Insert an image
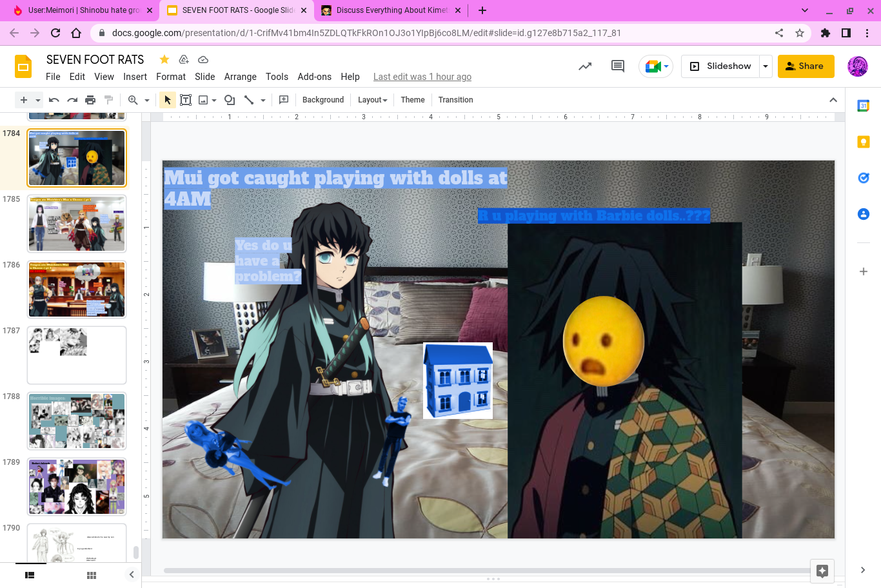The width and height of the screenshot is (881, 588). pyautogui.click(x=203, y=100)
